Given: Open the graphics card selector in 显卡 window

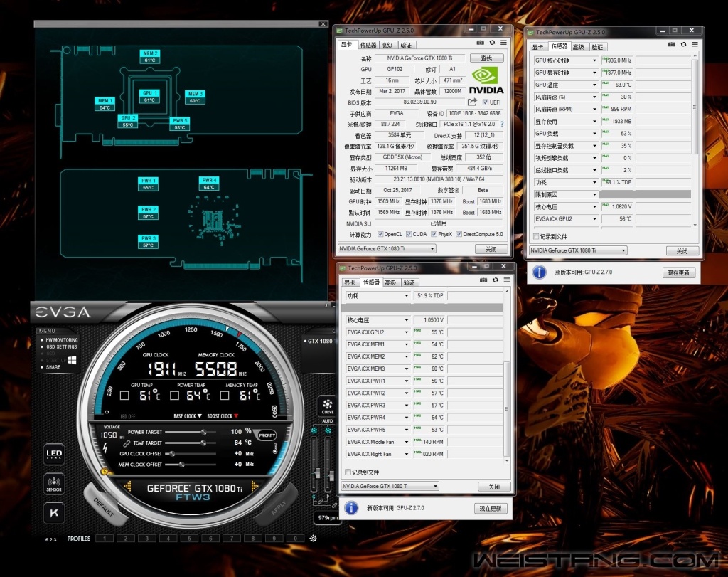Looking at the screenshot, I should pyautogui.click(x=387, y=249).
